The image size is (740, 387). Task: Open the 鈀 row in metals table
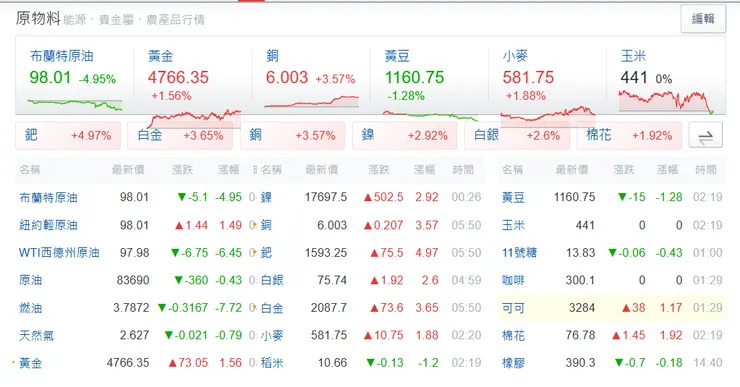[x=266, y=252]
